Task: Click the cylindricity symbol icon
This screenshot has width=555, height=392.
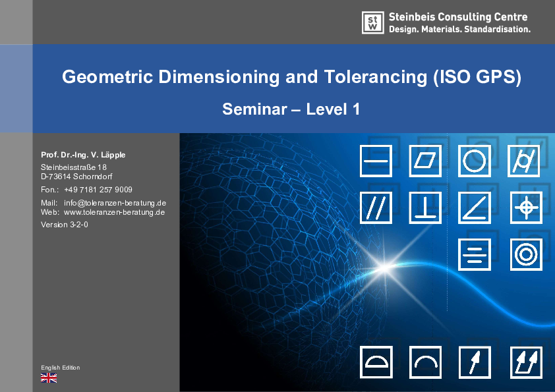Action: click(524, 161)
